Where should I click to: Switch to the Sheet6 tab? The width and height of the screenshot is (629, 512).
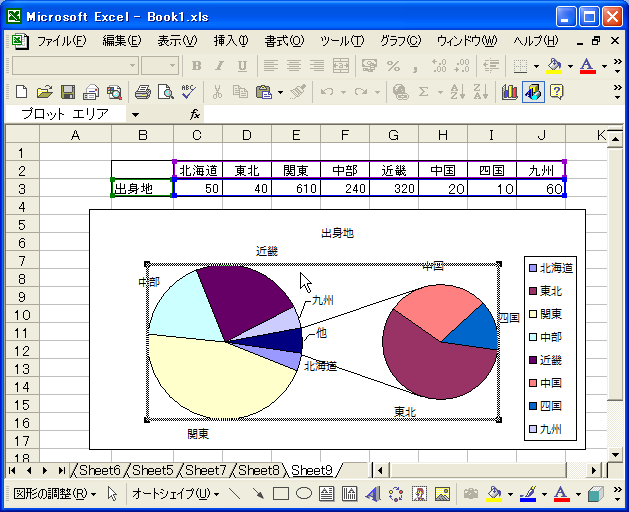(x=99, y=470)
